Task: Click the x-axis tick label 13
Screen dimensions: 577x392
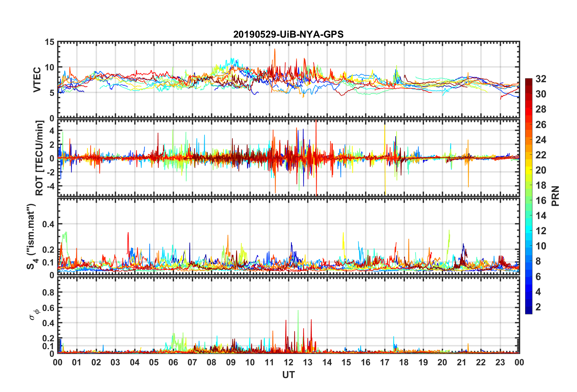Action: click(308, 362)
